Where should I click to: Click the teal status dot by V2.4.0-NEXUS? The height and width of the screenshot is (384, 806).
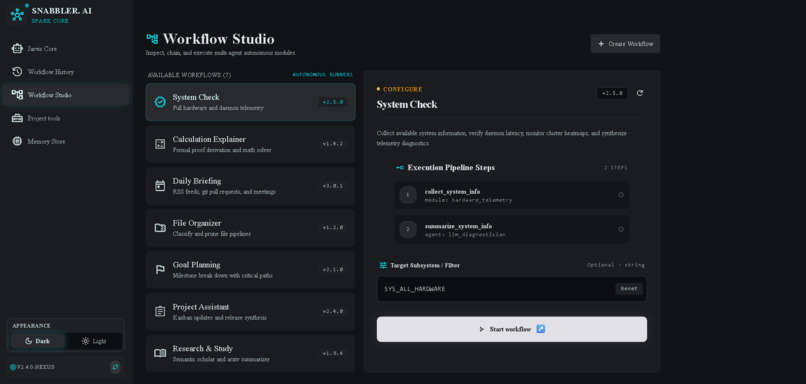click(13, 367)
